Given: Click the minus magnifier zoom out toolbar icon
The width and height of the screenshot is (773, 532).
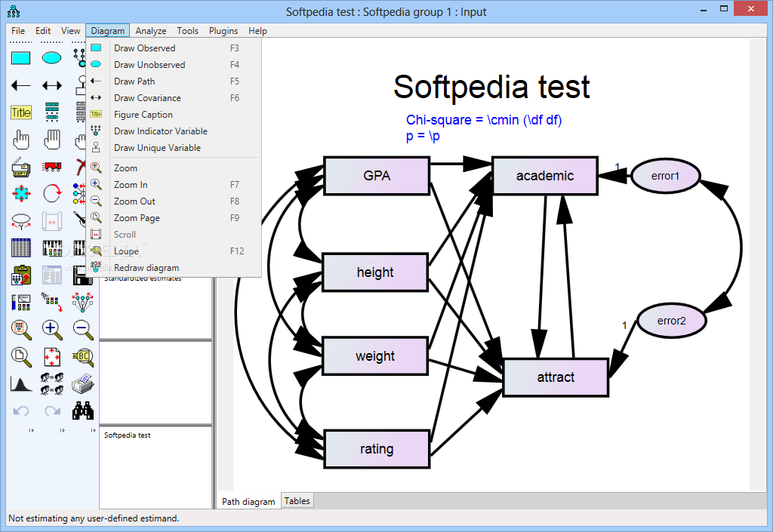Looking at the screenshot, I should tap(82, 330).
